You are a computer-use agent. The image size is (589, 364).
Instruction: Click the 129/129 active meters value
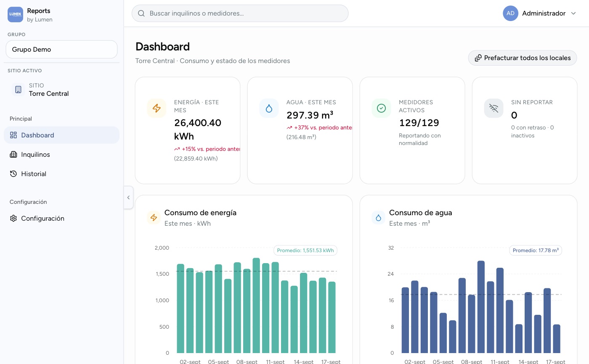pyautogui.click(x=419, y=123)
